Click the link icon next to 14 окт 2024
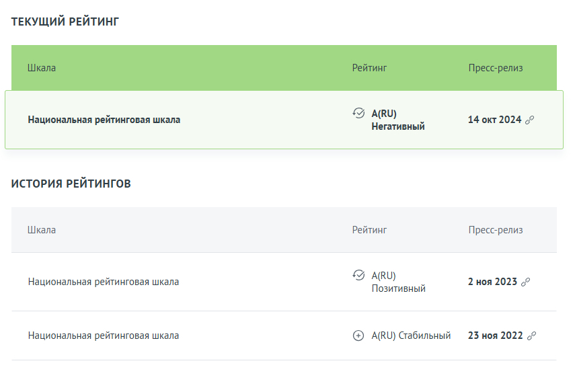Image resolution: width=575 pixels, height=392 pixels. 529,120
